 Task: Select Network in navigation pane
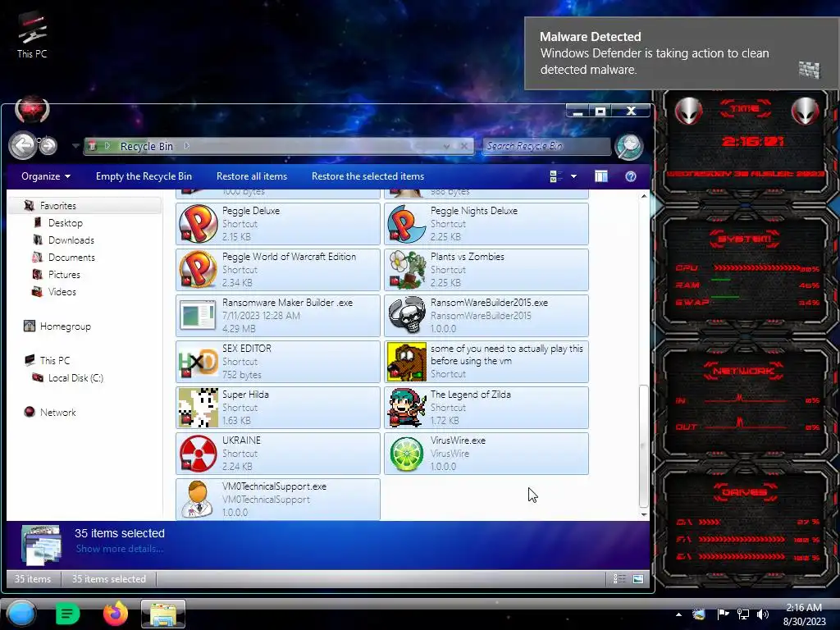pos(58,412)
